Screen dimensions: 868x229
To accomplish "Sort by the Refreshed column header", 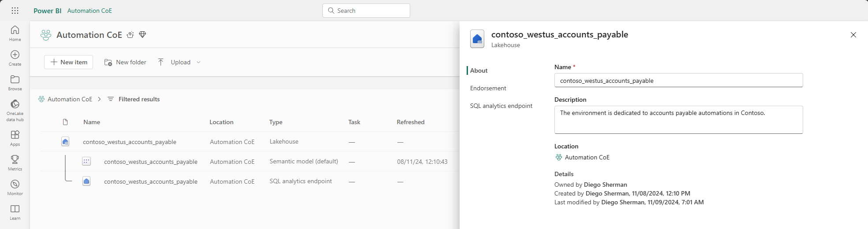I will pos(411,122).
